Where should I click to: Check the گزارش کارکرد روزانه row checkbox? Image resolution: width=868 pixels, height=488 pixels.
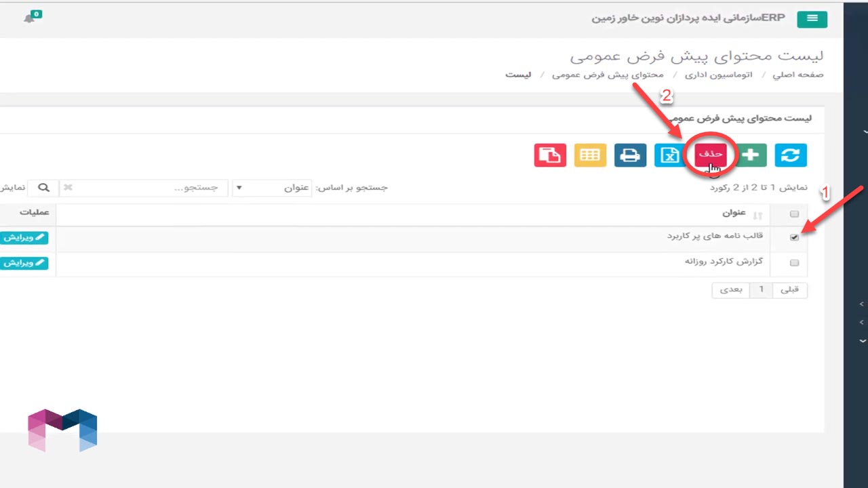pyautogui.click(x=795, y=263)
